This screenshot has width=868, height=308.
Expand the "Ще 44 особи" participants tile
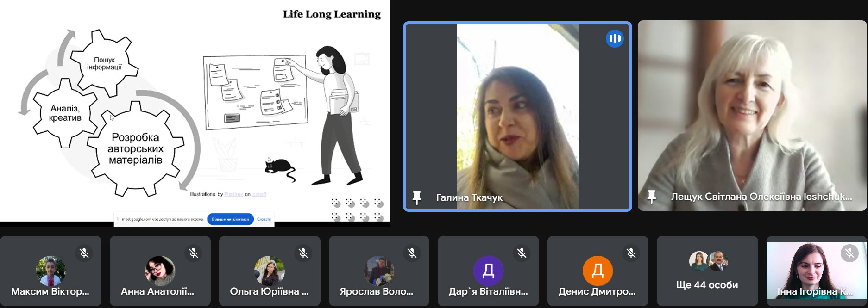pyautogui.click(x=707, y=271)
